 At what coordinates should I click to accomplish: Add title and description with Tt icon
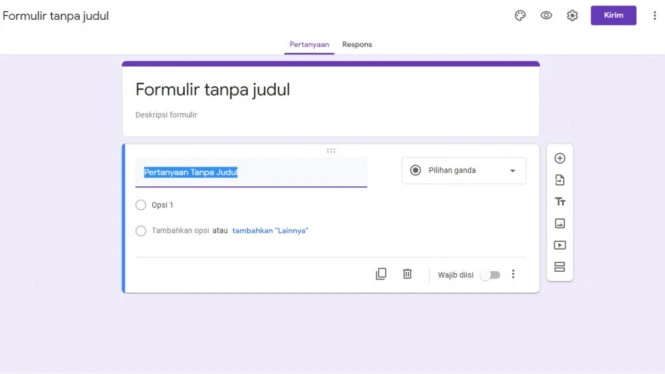pos(559,201)
